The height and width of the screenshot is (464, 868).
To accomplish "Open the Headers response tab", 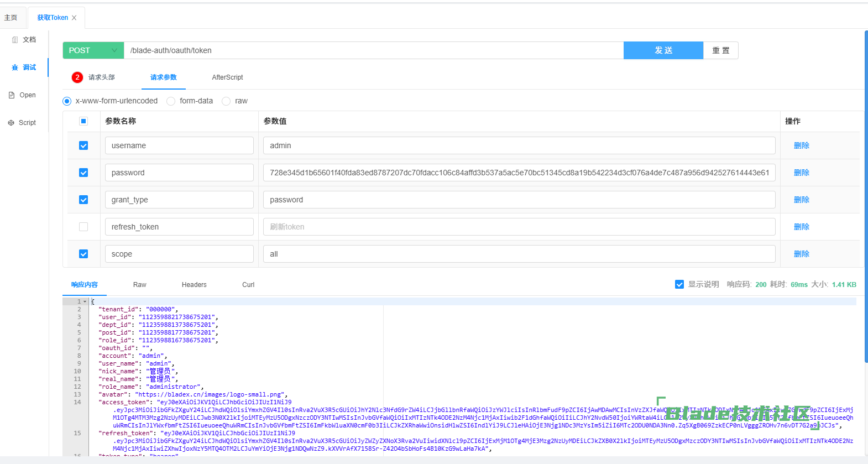I will click(194, 285).
